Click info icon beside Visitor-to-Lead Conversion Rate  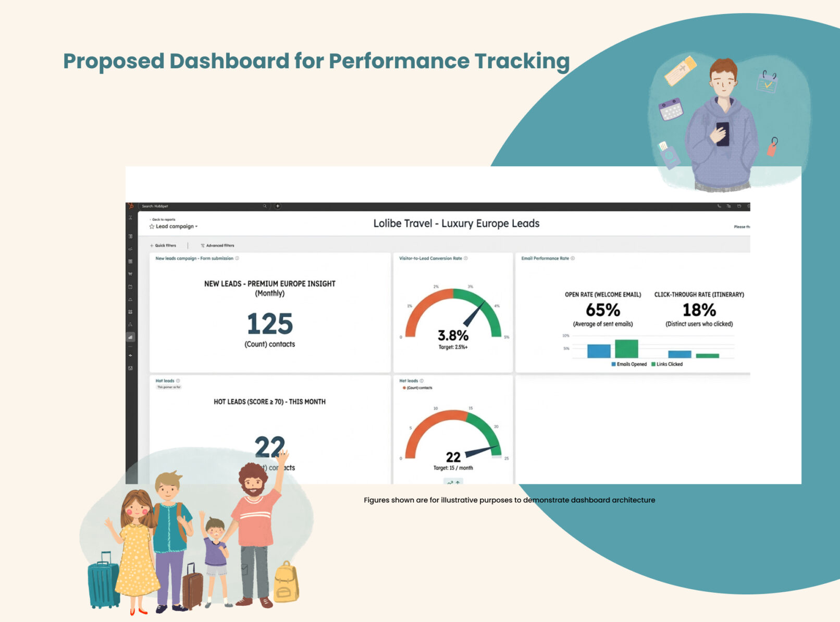click(466, 258)
